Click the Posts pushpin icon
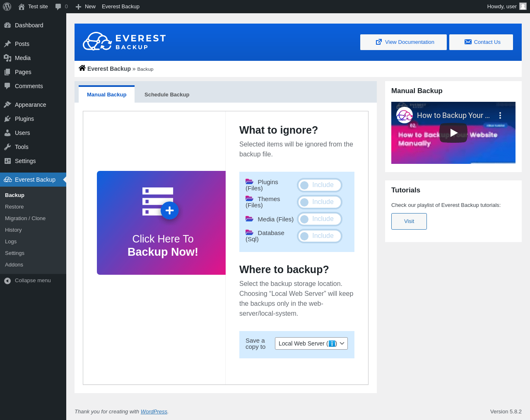530x420 pixels. (x=7, y=44)
